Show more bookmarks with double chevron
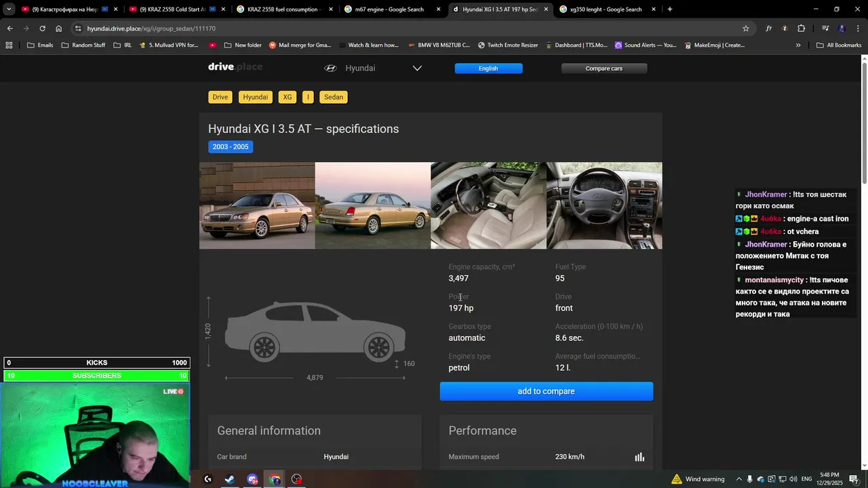 point(798,45)
